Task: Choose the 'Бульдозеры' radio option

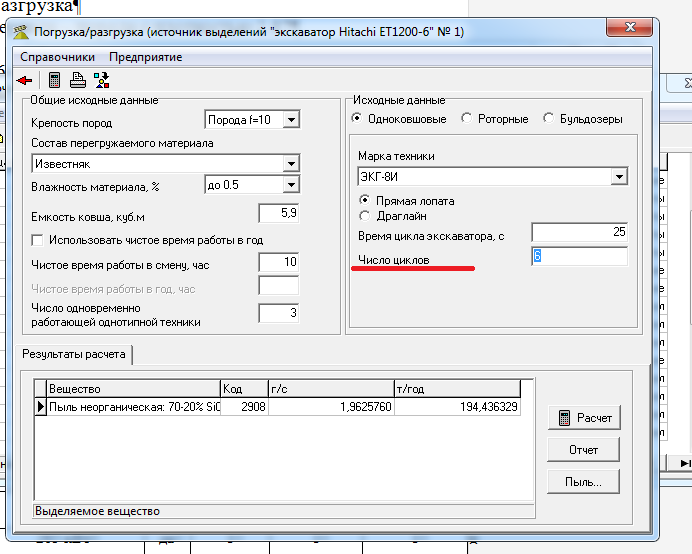Action: click(549, 119)
